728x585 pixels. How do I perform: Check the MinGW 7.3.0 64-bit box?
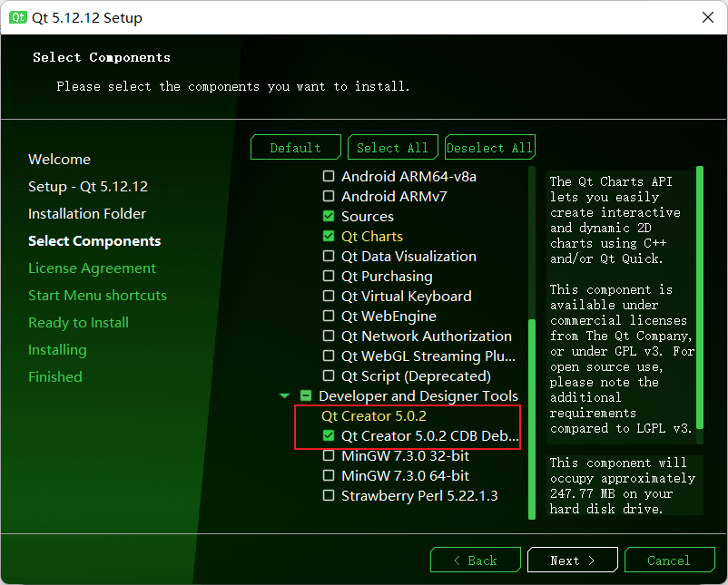click(329, 475)
